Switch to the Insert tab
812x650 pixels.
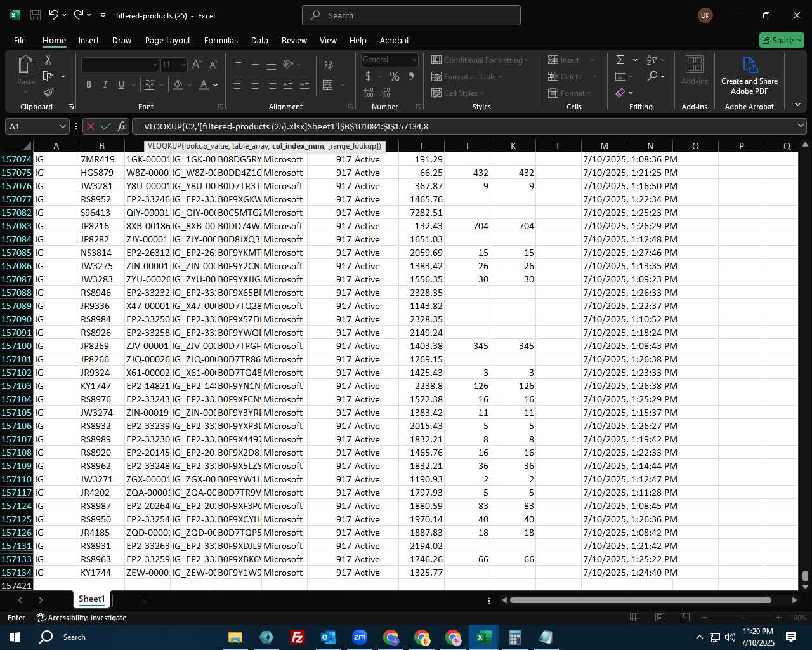(89, 40)
